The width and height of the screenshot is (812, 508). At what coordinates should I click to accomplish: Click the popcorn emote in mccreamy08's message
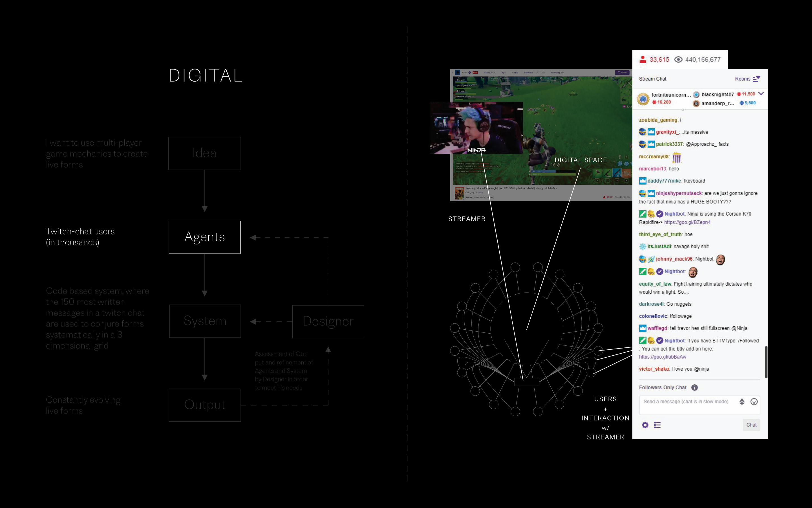677,157
